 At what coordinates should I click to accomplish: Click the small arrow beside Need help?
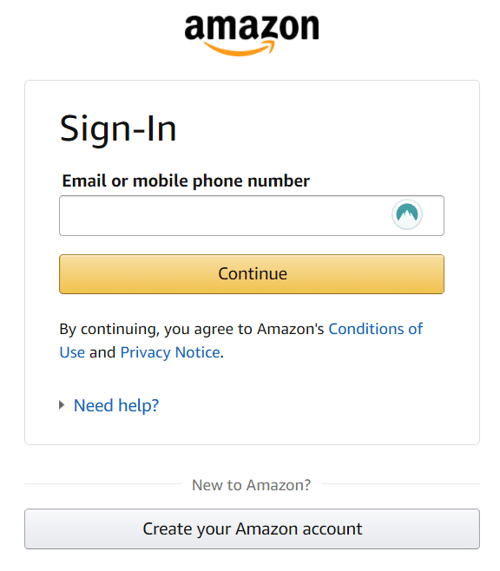pos(62,405)
